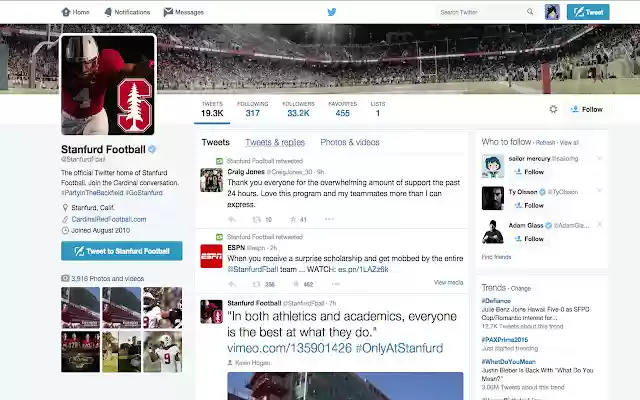Favorite the ESPN scholarship tweet
This screenshot has height=400, width=640.
click(294, 284)
